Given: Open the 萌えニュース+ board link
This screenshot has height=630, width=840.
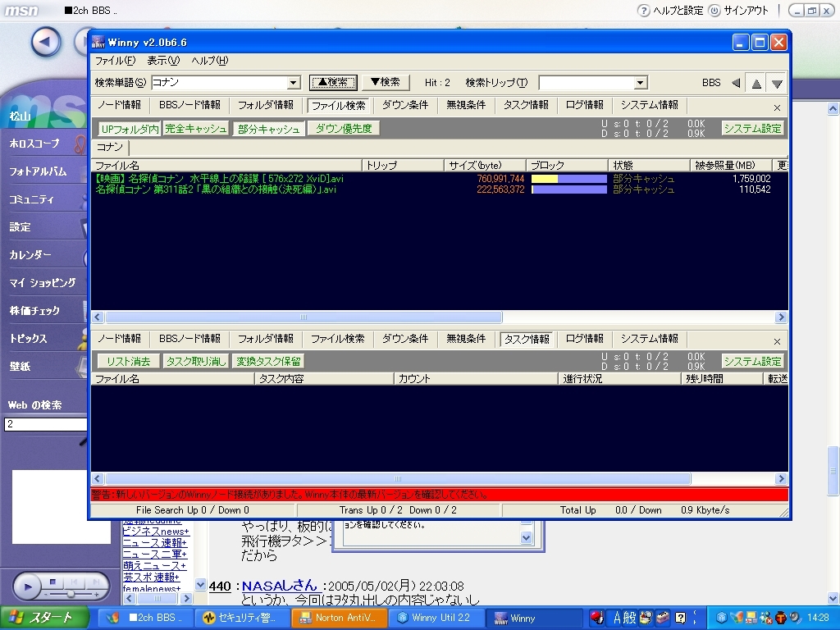Looking at the screenshot, I should (154, 565).
